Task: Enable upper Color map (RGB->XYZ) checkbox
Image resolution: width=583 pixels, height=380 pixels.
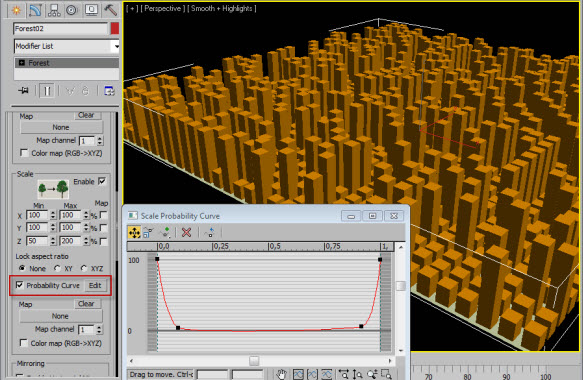Action: tap(24, 153)
